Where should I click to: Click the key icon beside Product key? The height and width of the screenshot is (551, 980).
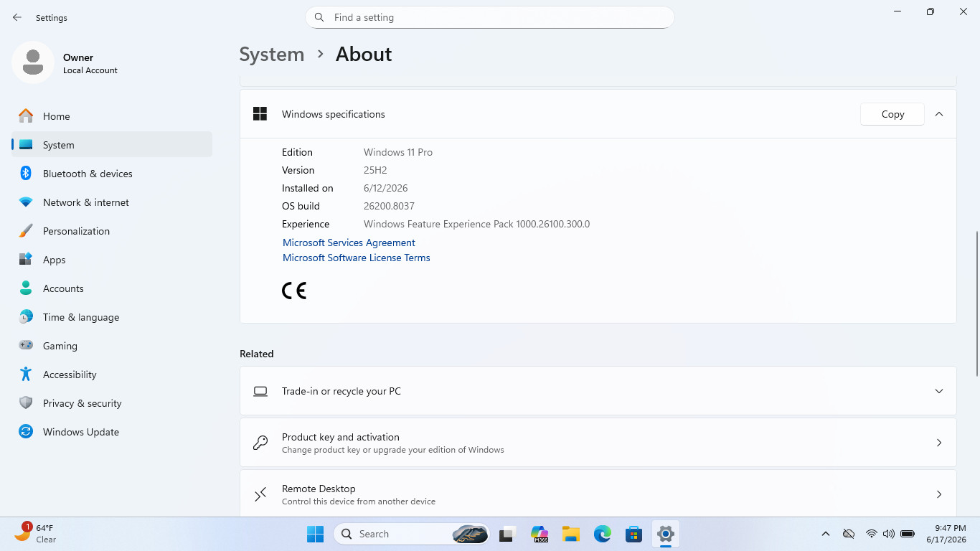click(260, 443)
